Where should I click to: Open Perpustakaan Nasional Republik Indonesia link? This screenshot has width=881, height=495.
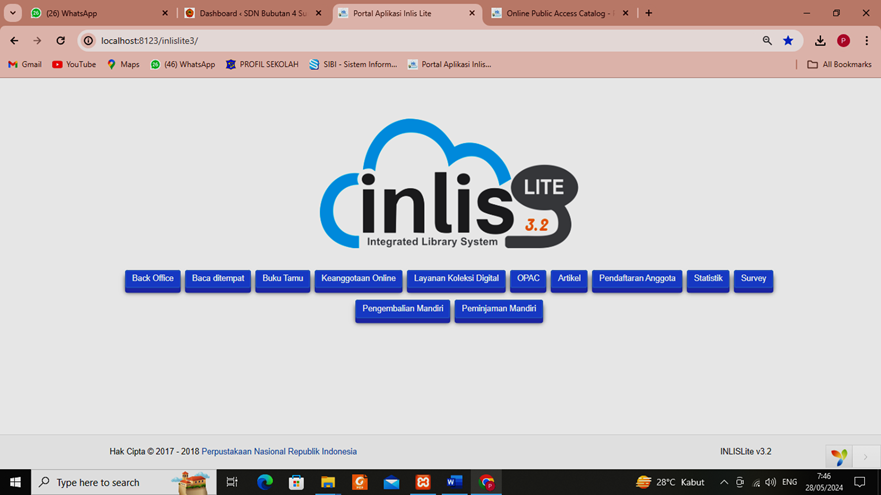click(279, 452)
